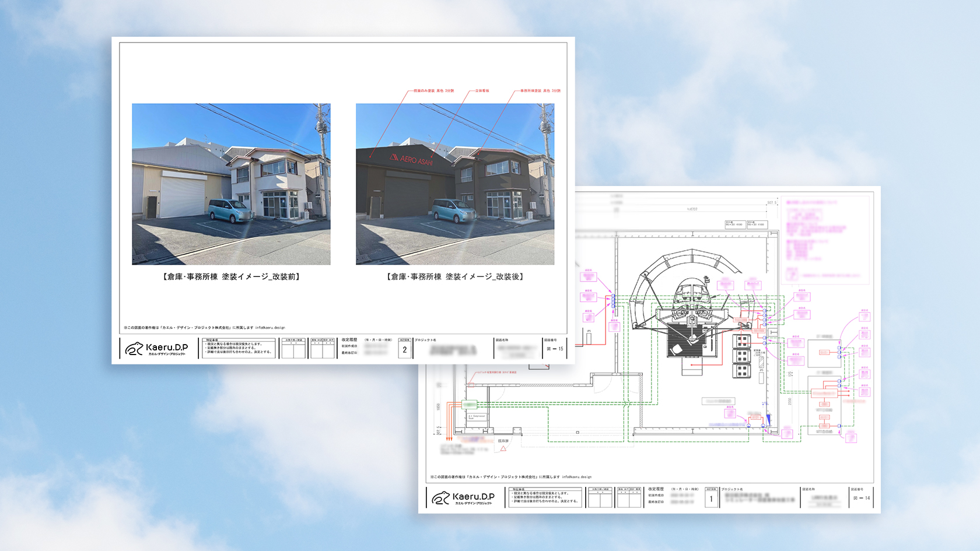This screenshot has height=551, width=980.
Task: Click プロジェクト名 label on upper sheet
Action: (x=425, y=340)
